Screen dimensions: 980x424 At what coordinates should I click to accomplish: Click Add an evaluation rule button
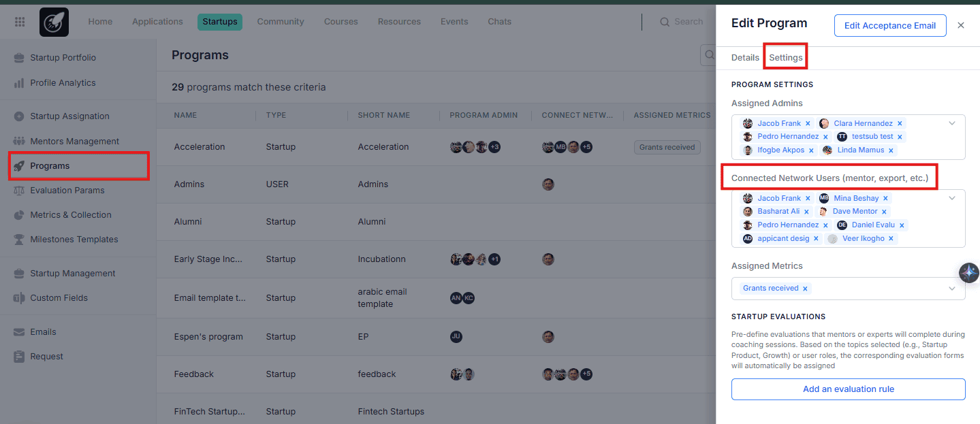tap(848, 389)
